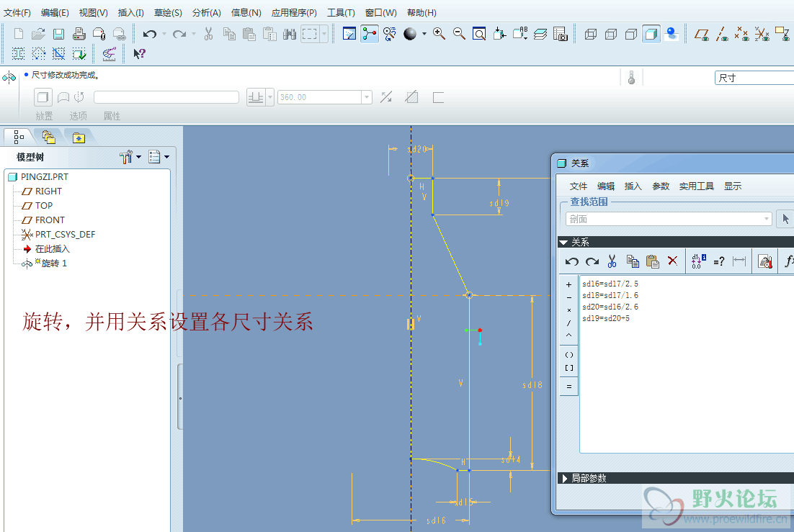
Task: Click the Save file icon in main toolbar
Action: 58,34
